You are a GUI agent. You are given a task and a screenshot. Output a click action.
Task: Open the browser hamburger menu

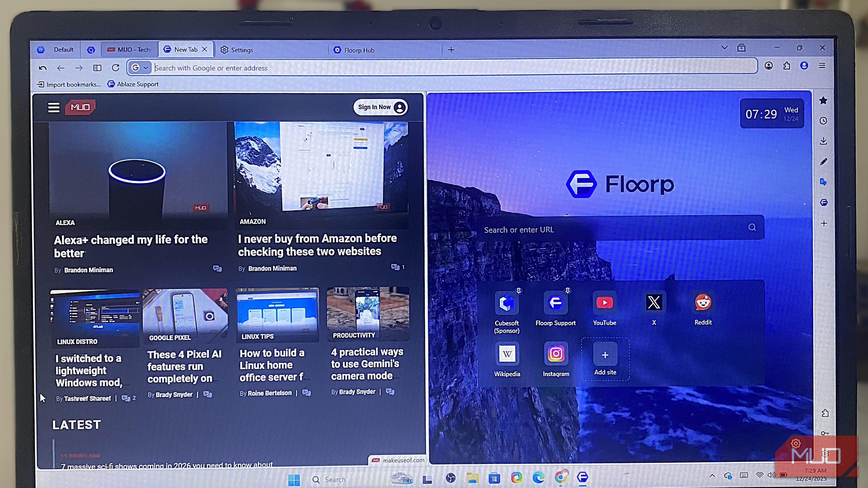822,66
